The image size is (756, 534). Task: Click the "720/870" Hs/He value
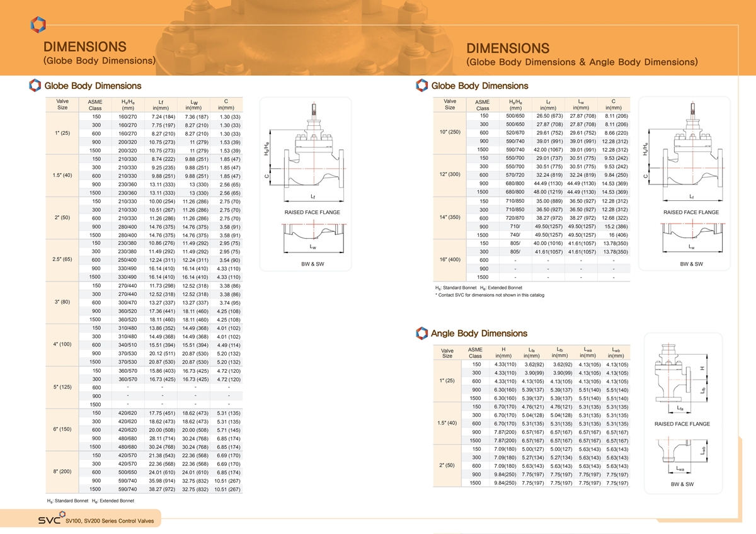(516, 218)
